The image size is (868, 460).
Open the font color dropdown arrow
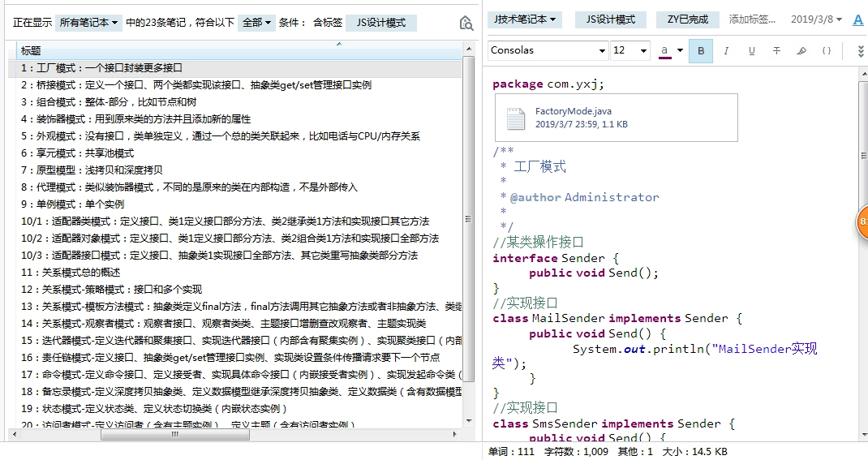681,50
